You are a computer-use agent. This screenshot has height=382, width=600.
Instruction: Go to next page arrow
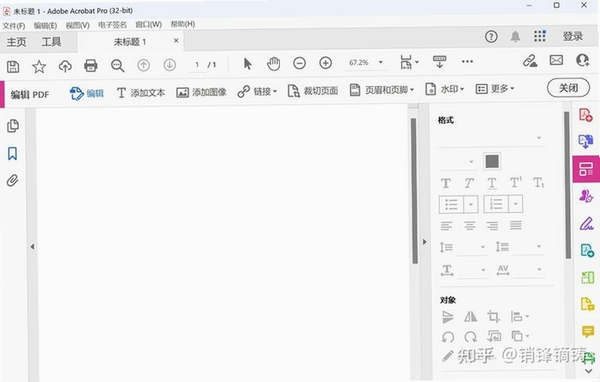pyautogui.click(x=170, y=65)
